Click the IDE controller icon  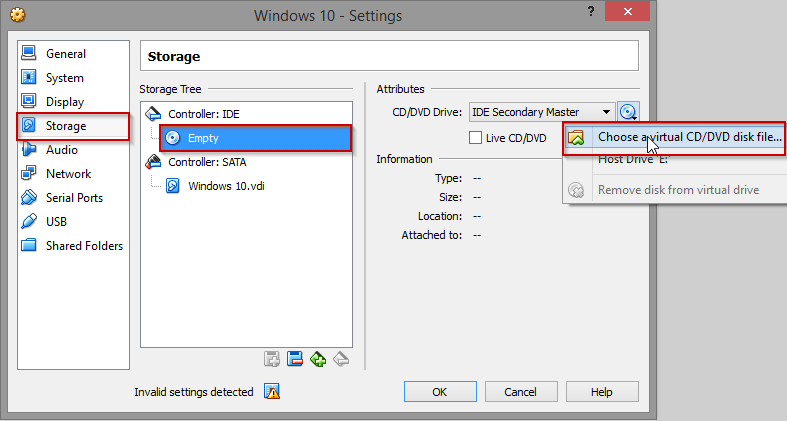point(153,114)
